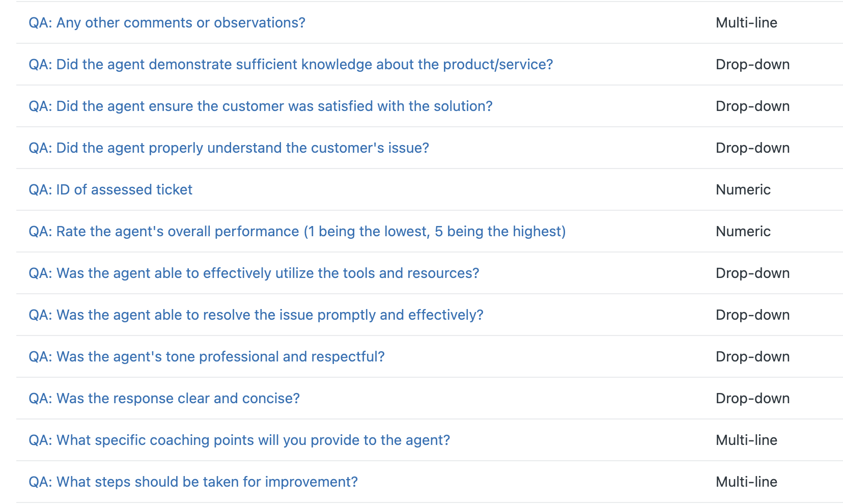Click Numeric type for overall performance row
The height and width of the screenshot is (504, 843).
tap(743, 232)
